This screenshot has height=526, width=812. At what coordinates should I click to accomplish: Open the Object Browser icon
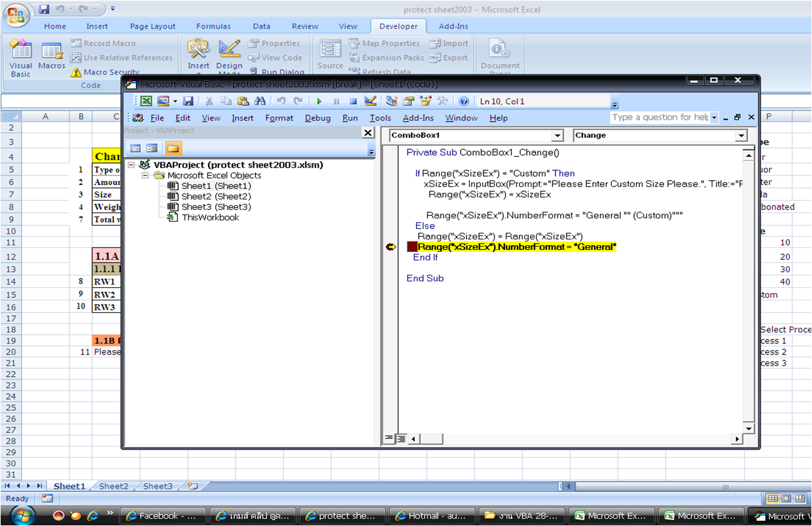(x=426, y=101)
